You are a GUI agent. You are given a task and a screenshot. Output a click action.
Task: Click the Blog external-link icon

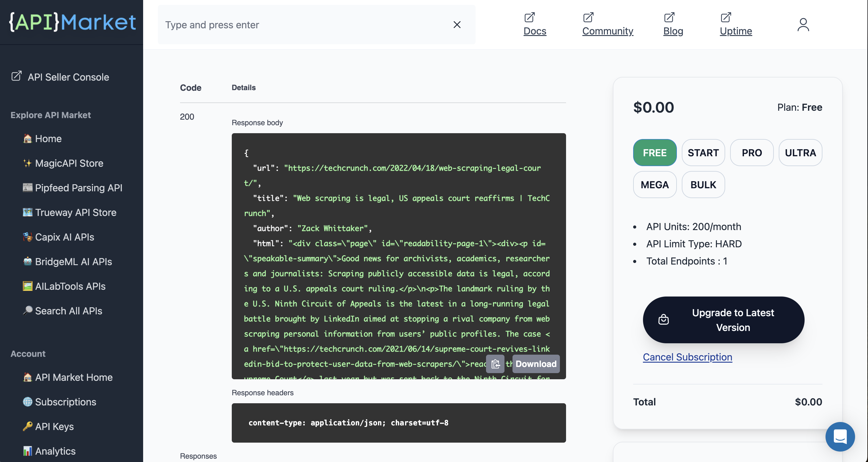click(669, 17)
